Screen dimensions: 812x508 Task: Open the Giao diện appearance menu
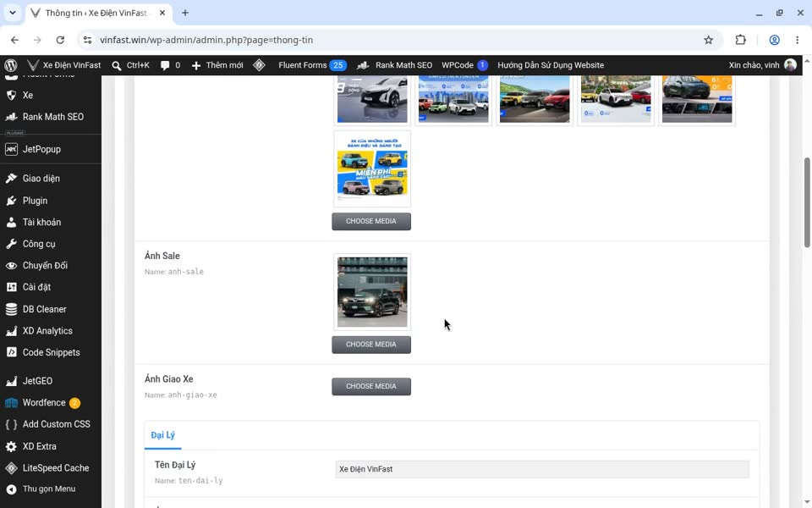pyautogui.click(x=51, y=179)
